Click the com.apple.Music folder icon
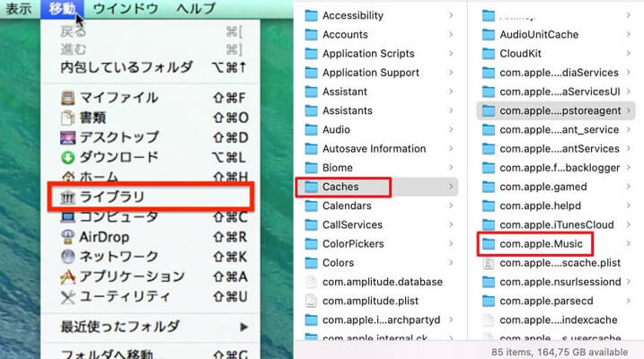The height and width of the screenshot is (359, 644). coord(489,244)
